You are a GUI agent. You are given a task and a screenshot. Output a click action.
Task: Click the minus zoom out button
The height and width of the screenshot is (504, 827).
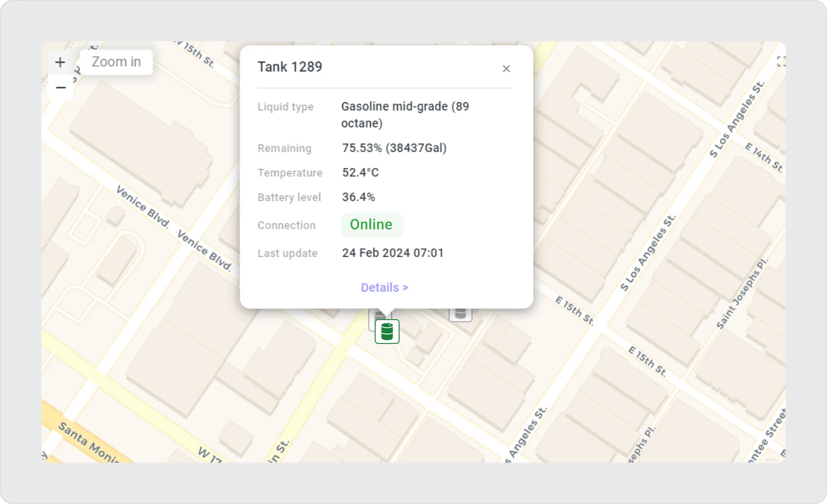click(61, 88)
